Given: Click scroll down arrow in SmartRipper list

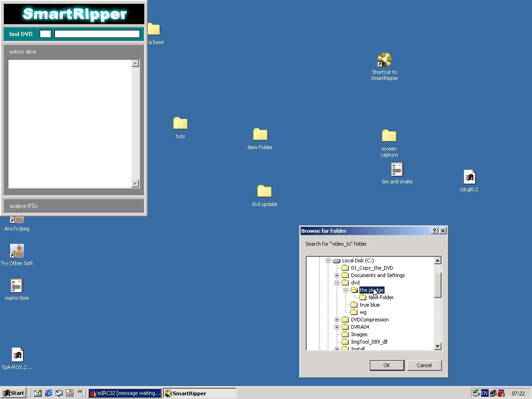Looking at the screenshot, I should pos(135,183).
